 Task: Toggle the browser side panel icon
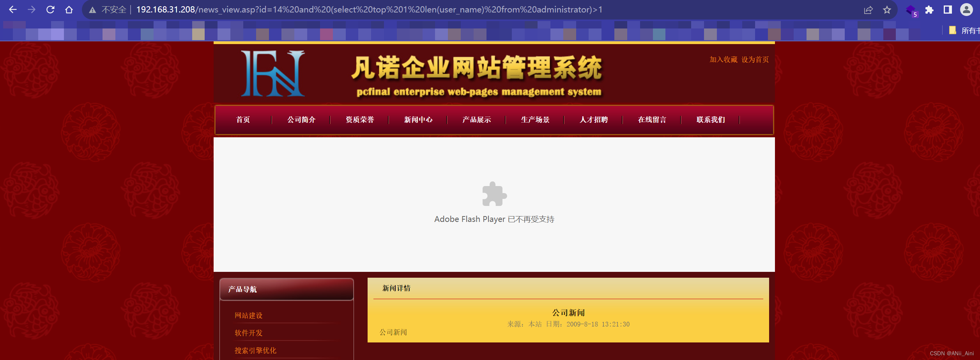tap(948, 10)
